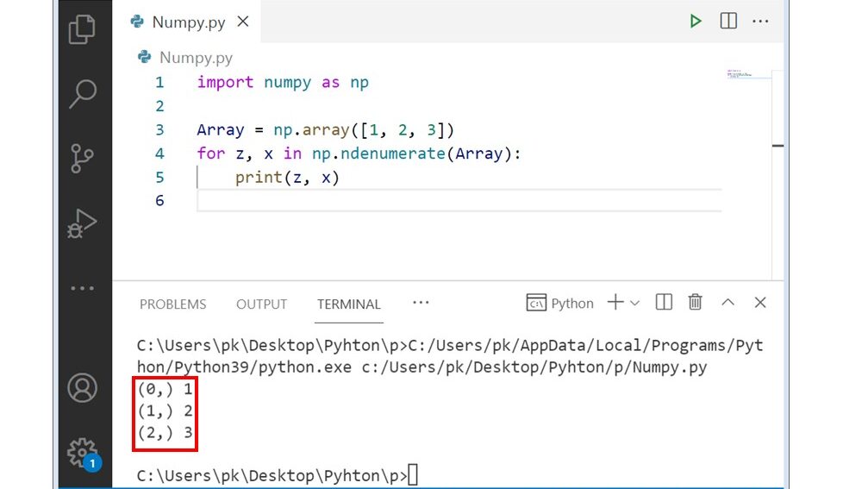The width and height of the screenshot is (868, 489).
Task: Switch to the PROBLEMS panel tab
Action: click(x=172, y=304)
